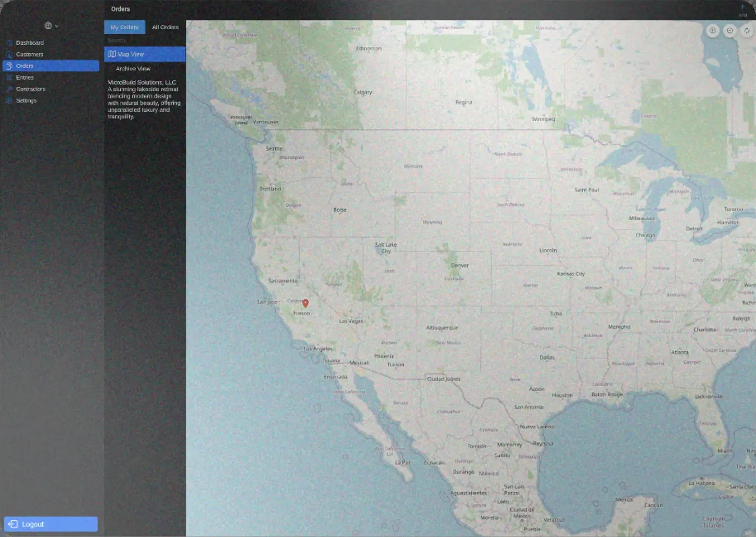Screen dimensions: 756x537
Task: Click the Boise label on the map
Action: coord(340,210)
